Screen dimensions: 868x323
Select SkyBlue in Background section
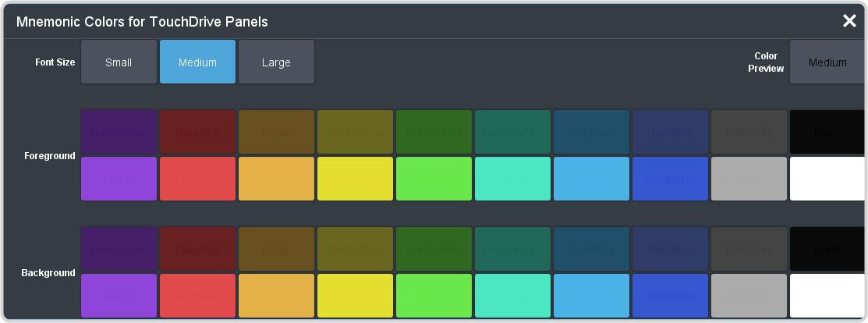tap(591, 296)
